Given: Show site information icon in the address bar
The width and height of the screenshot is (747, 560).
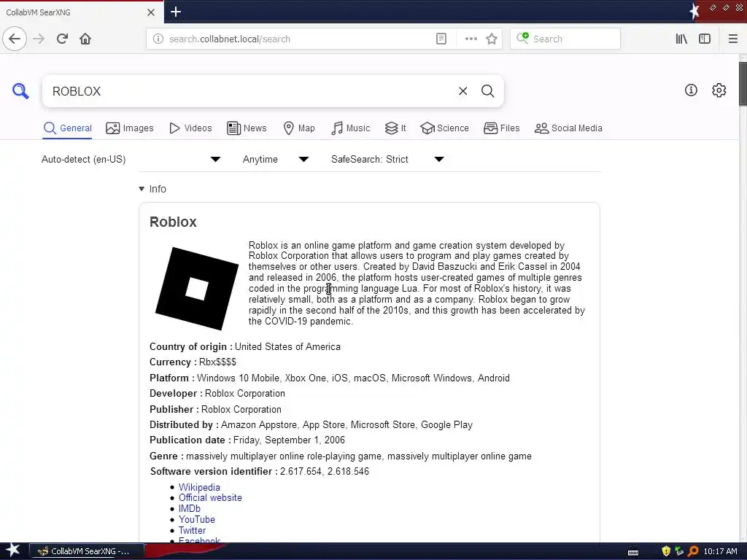Looking at the screenshot, I should [x=158, y=39].
